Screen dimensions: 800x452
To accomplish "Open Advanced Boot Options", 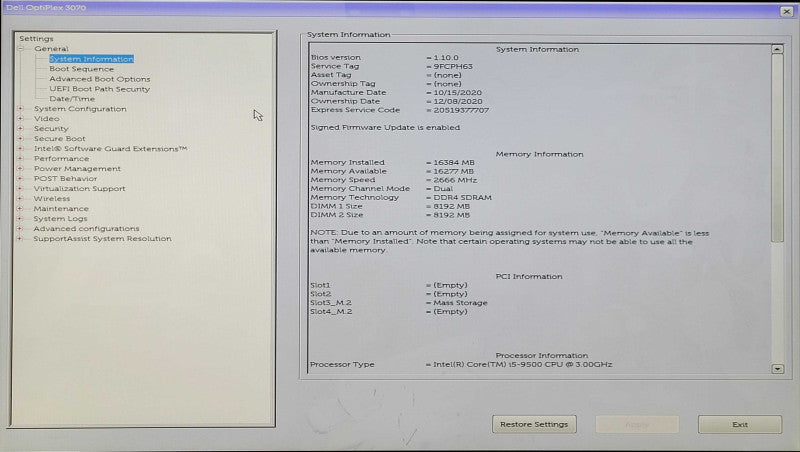I will (99, 79).
